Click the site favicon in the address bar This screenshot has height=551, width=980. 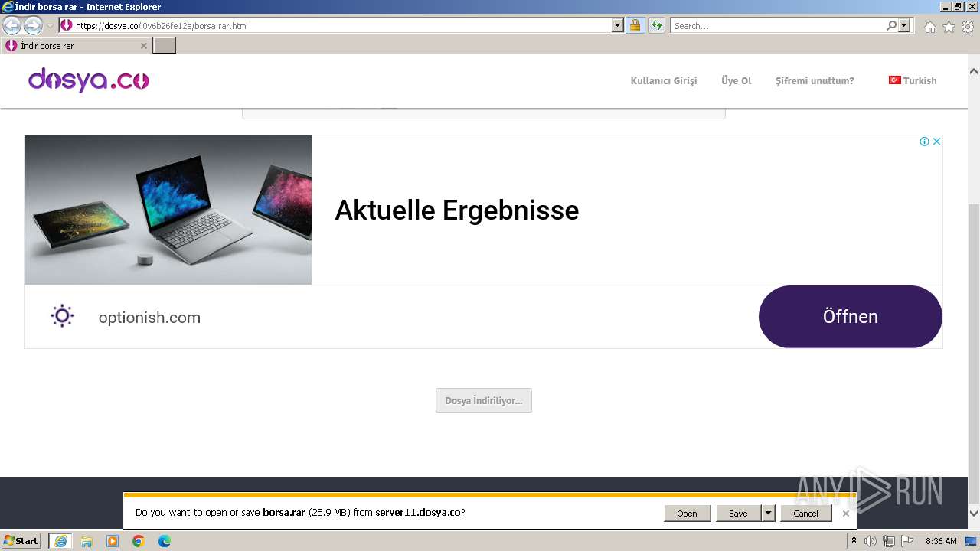[67, 25]
